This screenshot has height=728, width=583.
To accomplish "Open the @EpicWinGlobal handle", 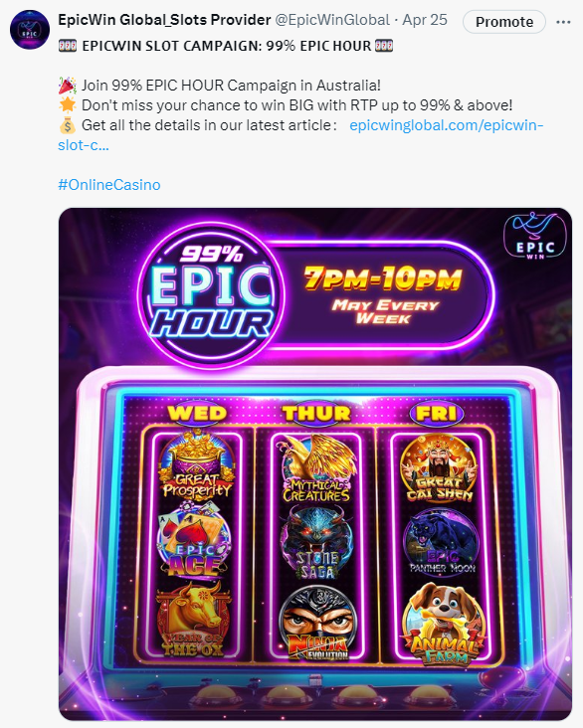I will point(332,20).
